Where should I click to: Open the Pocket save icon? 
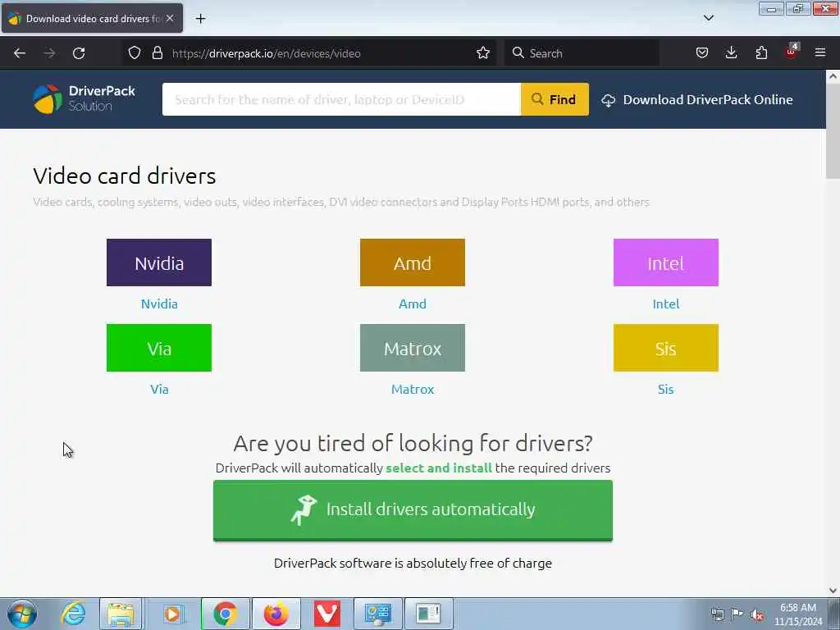702,52
